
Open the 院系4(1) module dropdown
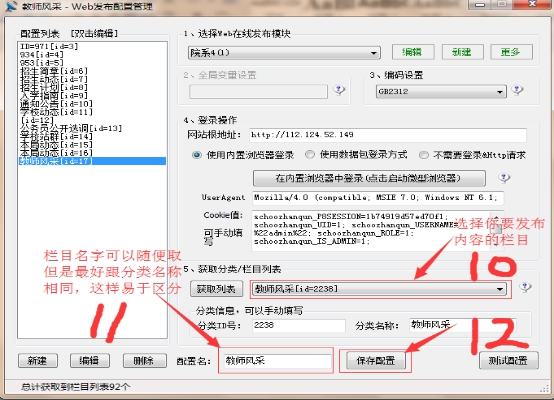click(x=284, y=53)
